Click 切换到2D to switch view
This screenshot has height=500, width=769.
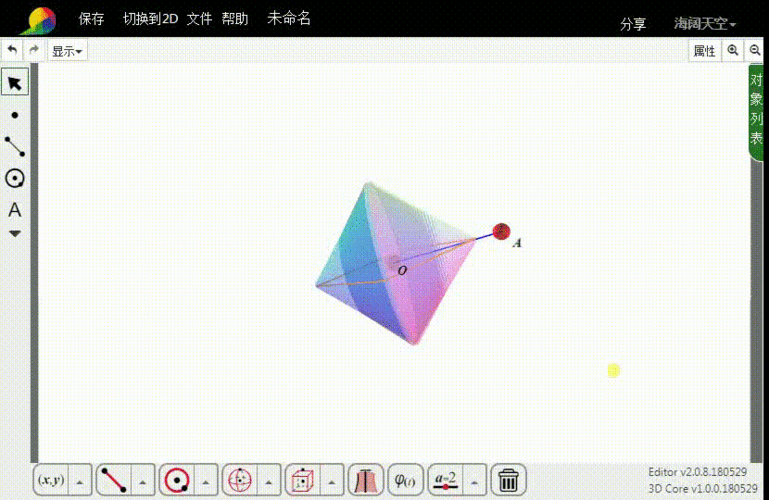pyautogui.click(x=150, y=18)
